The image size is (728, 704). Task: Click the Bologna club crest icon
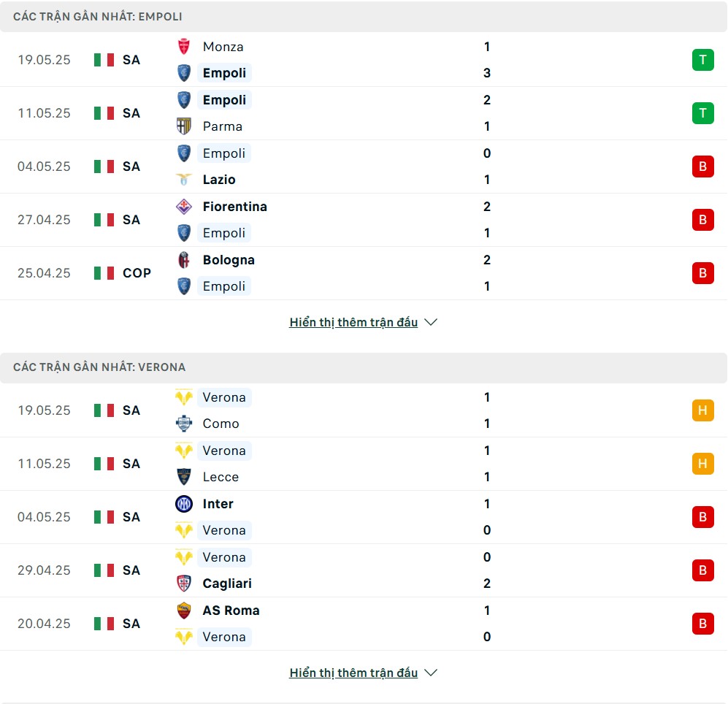184,259
